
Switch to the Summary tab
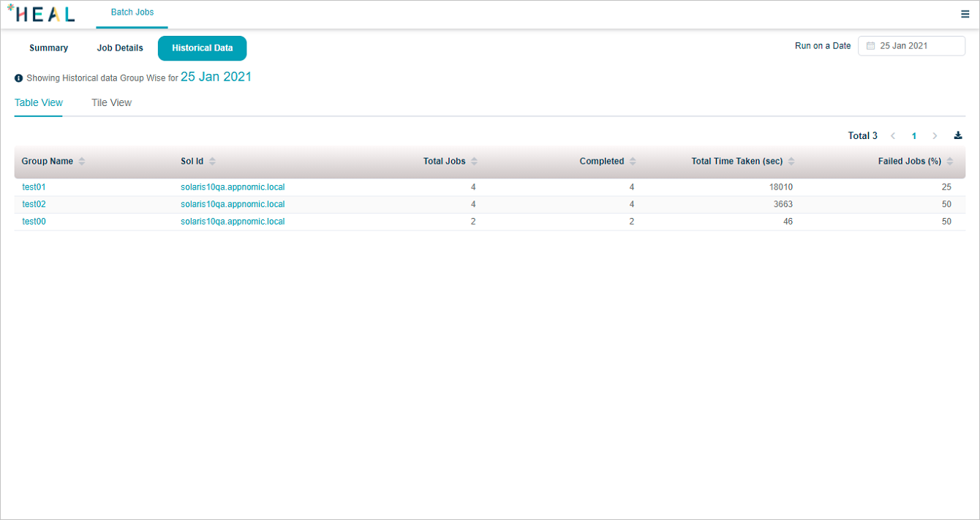point(48,48)
